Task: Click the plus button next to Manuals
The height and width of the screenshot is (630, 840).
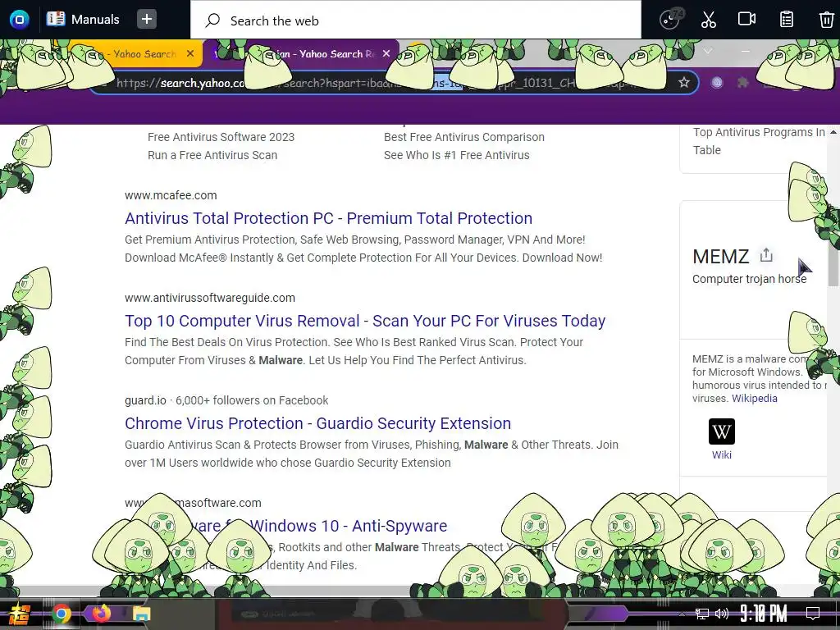Action: coord(146,20)
